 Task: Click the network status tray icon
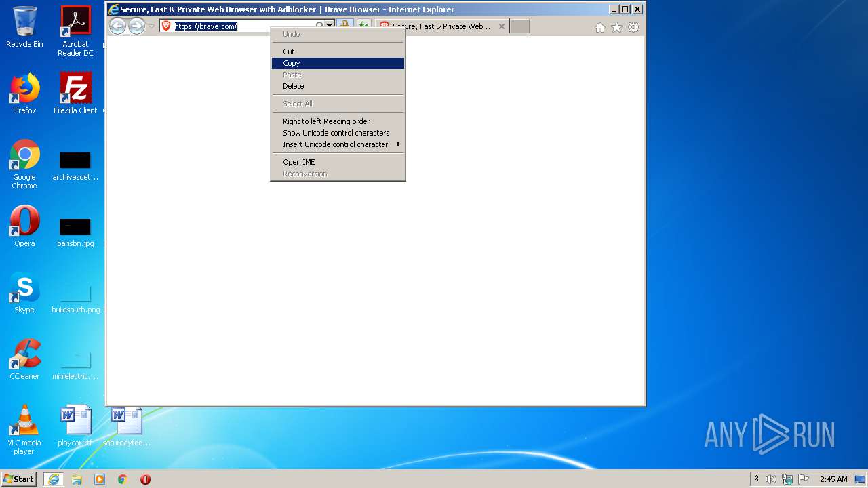pyautogui.click(x=787, y=479)
